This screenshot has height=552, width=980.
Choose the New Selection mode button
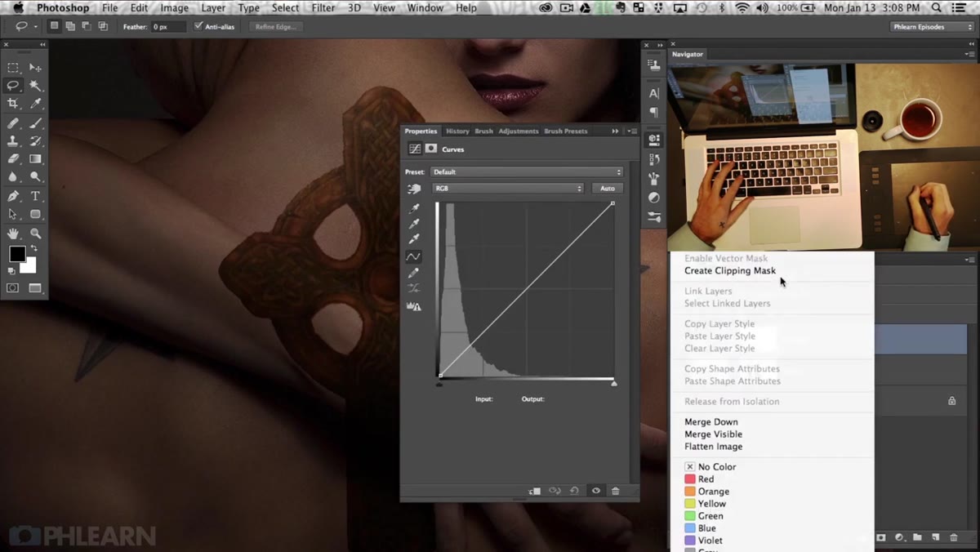click(x=54, y=26)
